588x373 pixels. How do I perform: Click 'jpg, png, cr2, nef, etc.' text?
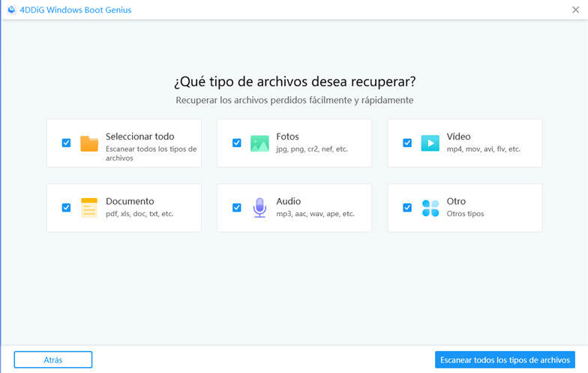point(312,149)
